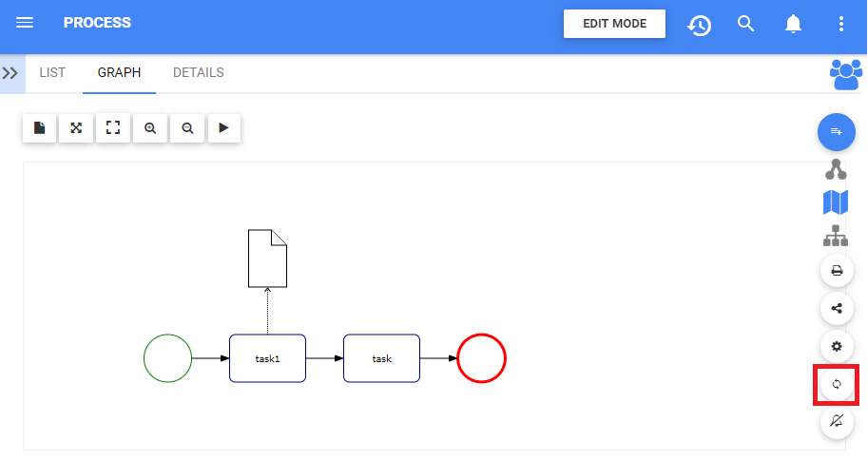Zoom out of the process graph
Image resolution: width=868 pixels, height=460 pixels.
click(x=187, y=128)
